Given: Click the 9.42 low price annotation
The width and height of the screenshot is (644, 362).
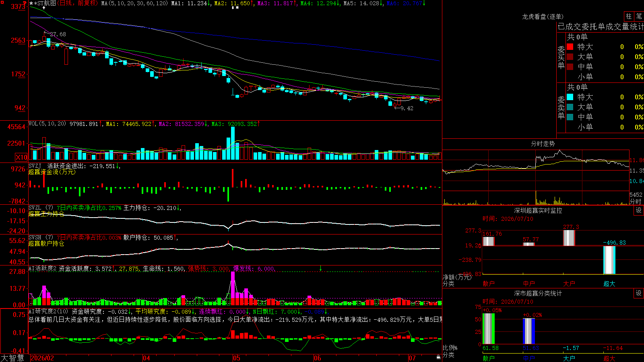Looking at the screenshot, I should tap(407, 108).
